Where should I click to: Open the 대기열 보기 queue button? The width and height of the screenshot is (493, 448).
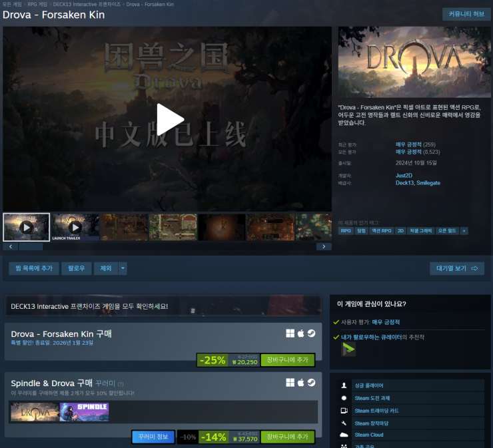pos(456,268)
